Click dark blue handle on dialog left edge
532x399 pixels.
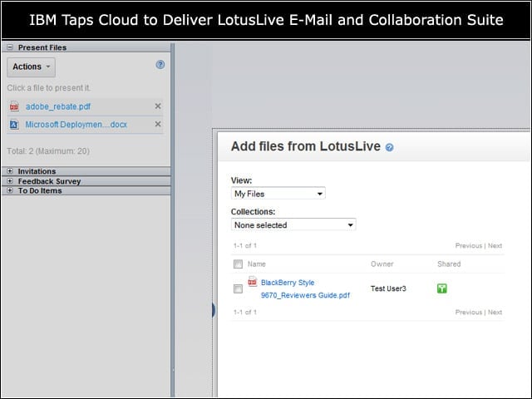coord(214,310)
